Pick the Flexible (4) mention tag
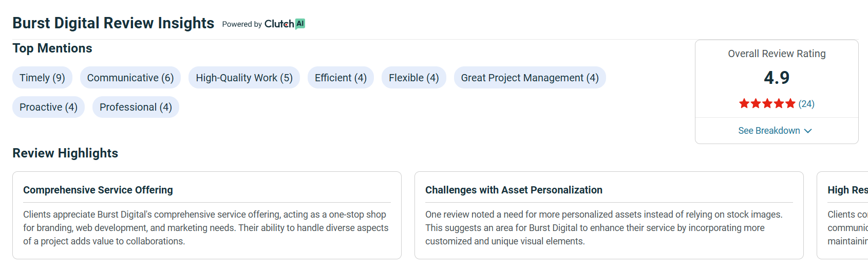The image size is (868, 266). click(x=413, y=78)
